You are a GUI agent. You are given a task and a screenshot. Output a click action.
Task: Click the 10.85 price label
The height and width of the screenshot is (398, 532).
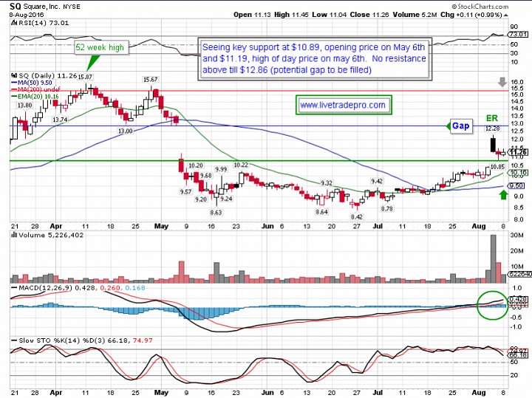pos(498,167)
